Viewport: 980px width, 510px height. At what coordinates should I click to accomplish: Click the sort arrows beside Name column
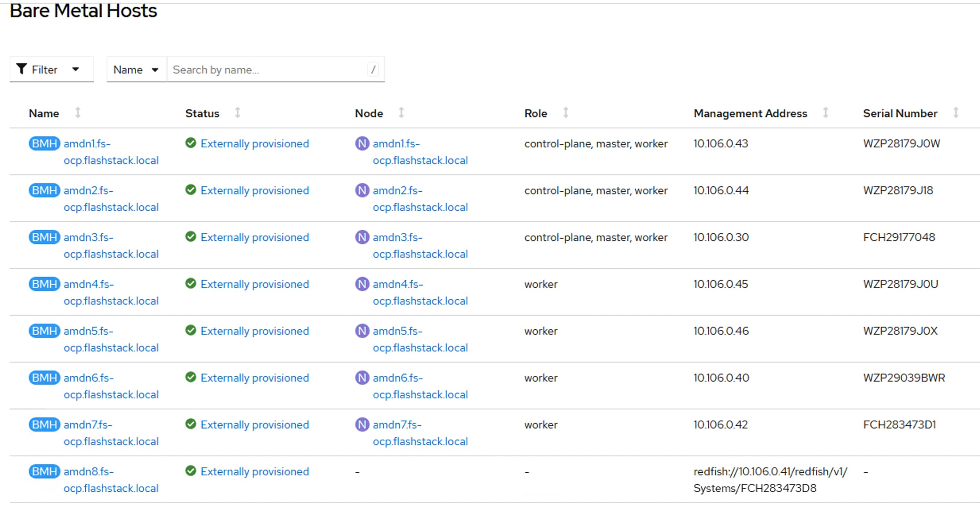click(x=78, y=113)
